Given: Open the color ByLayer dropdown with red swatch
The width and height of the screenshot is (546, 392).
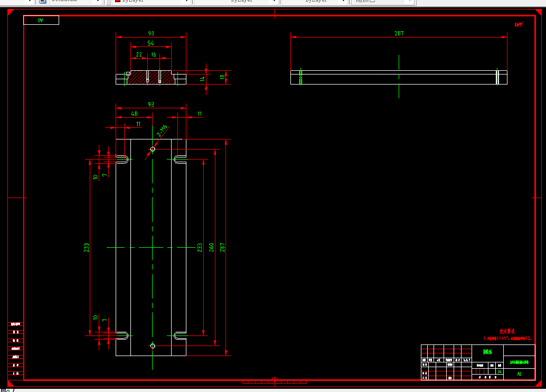Looking at the screenshot, I should [152, 1].
